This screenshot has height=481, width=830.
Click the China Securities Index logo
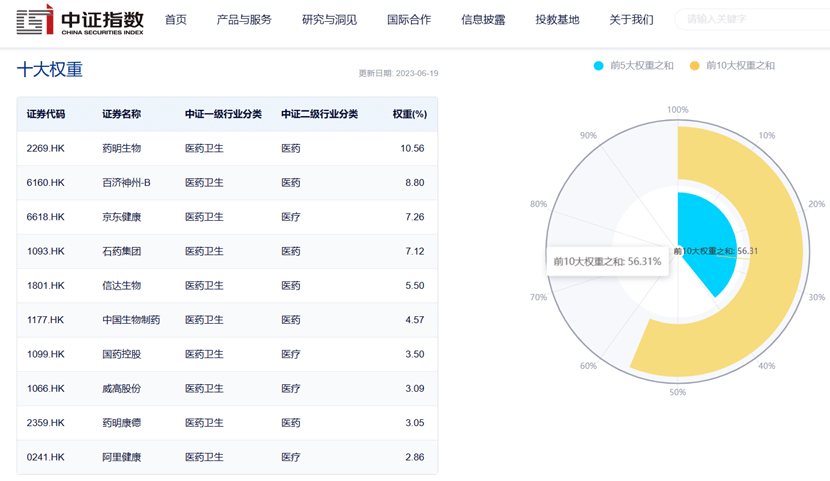(80, 20)
